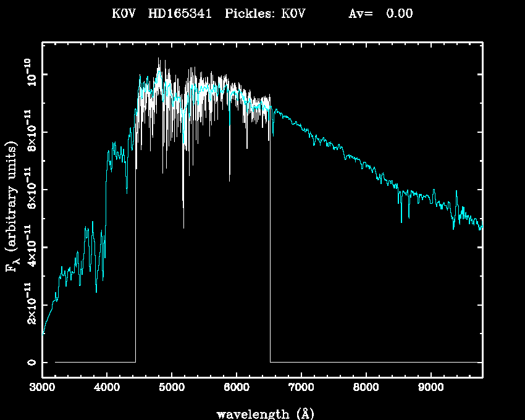
Task: Click the 8000 x-axis tick label
Action: (x=366, y=388)
